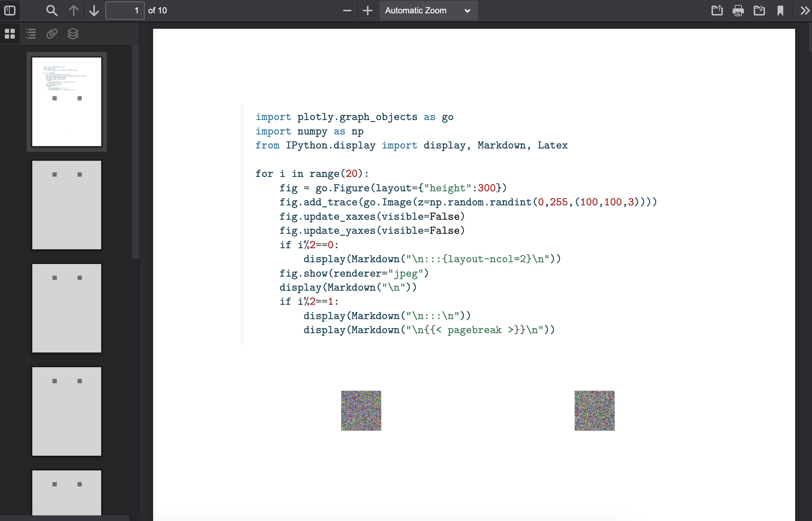Show the document outline view
This screenshot has width=812, height=521.
31,34
